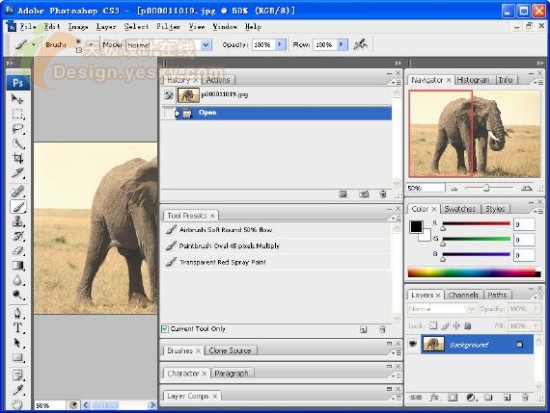Open the layer blend mode Normal dropdown
The height and width of the screenshot is (413, 550).
441,309
